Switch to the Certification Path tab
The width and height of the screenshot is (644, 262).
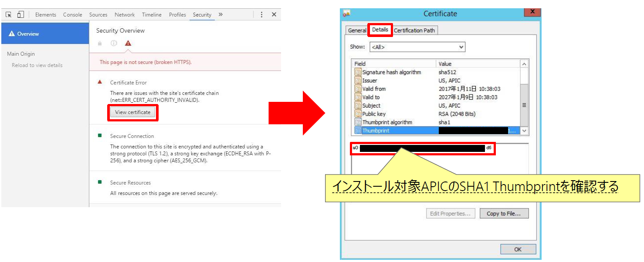(x=414, y=30)
